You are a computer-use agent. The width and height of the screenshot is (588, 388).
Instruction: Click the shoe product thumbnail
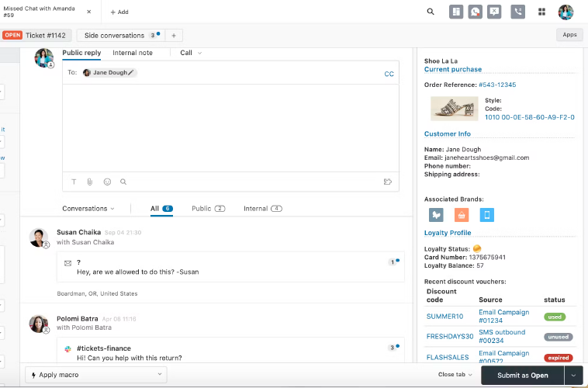[455, 108]
